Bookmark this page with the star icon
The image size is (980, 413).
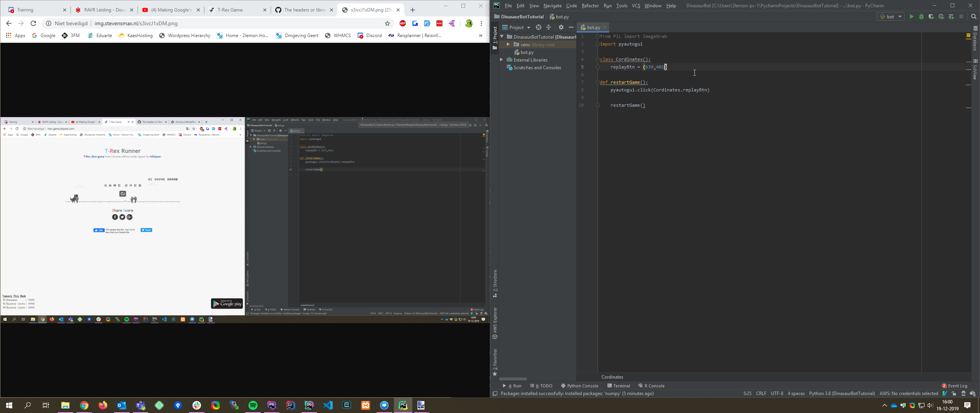(387, 24)
